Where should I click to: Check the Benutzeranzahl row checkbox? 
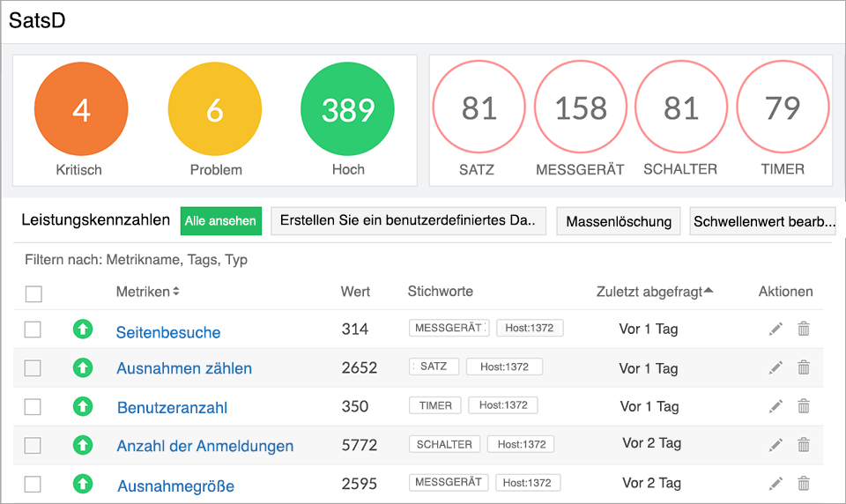click(x=33, y=407)
